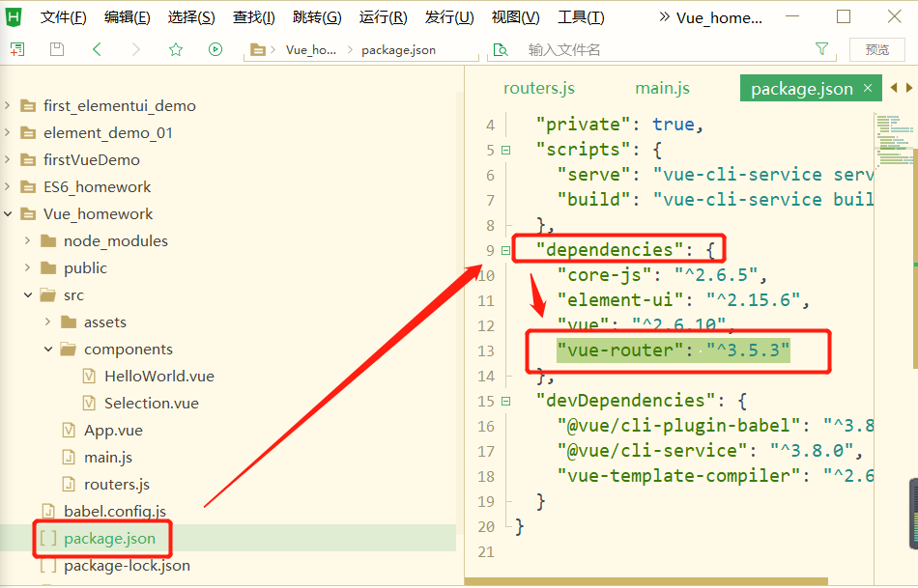Viewport: 918px width, 588px height.
Task: Click the package.json breadcrumb
Action: click(399, 50)
